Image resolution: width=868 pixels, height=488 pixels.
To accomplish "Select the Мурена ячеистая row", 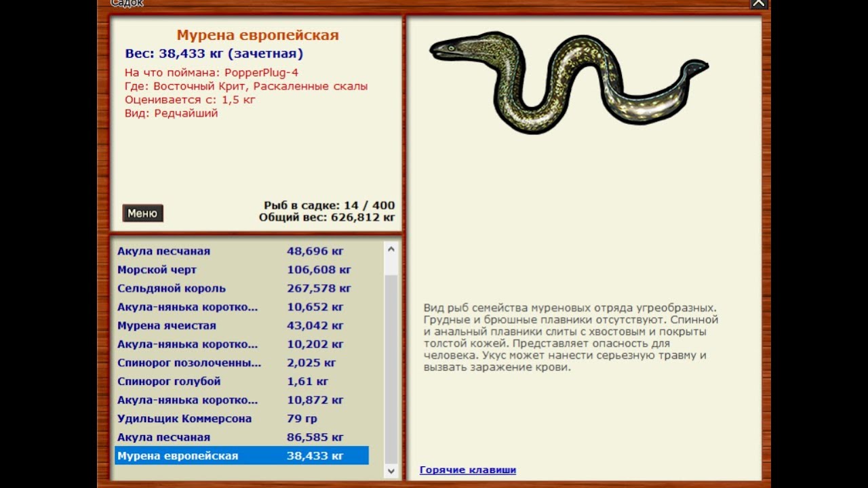I will coord(241,325).
